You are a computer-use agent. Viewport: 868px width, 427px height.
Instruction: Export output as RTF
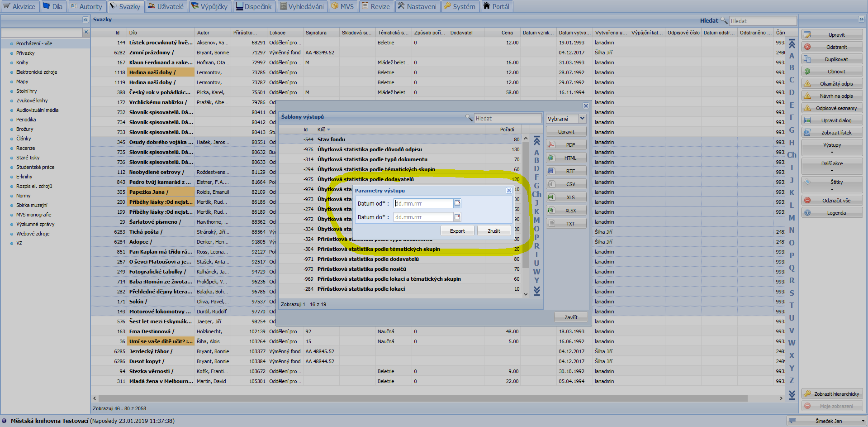(x=566, y=171)
